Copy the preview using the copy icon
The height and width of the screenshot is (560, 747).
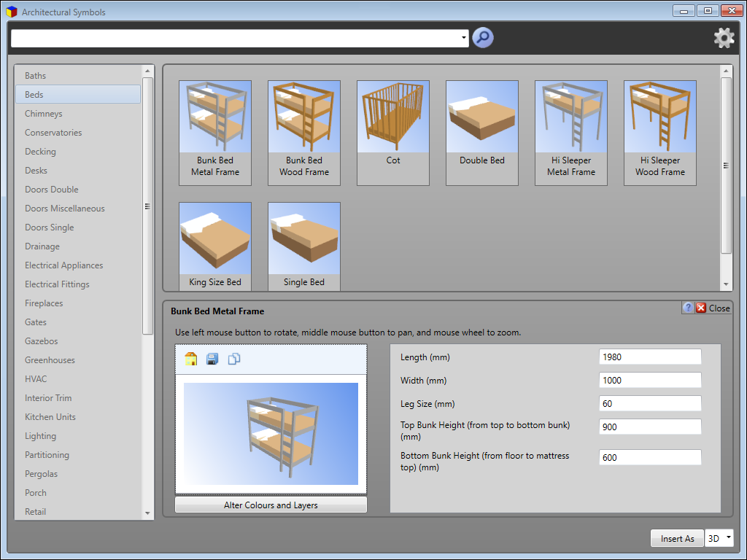[233, 359]
